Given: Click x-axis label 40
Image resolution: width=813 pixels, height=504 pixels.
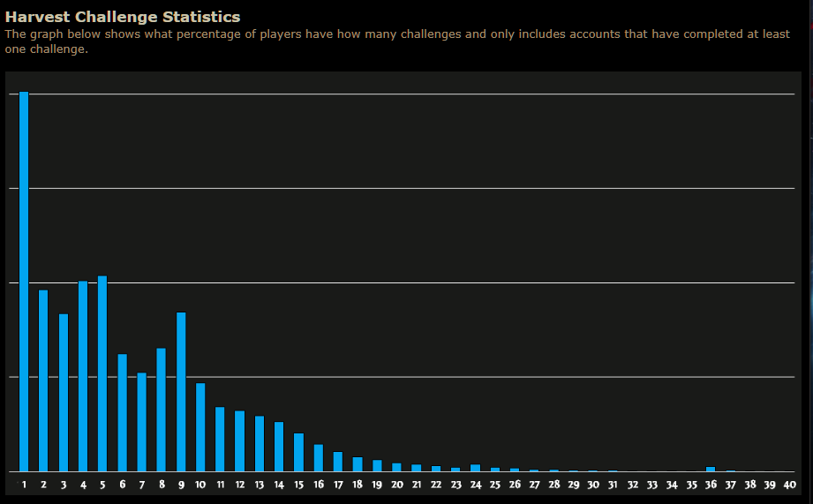Looking at the screenshot, I should [789, 485].
